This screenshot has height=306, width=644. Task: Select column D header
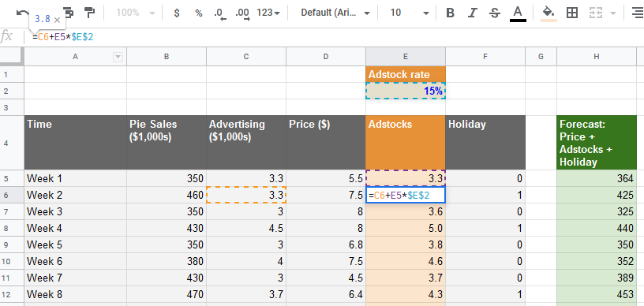point(326,57)
